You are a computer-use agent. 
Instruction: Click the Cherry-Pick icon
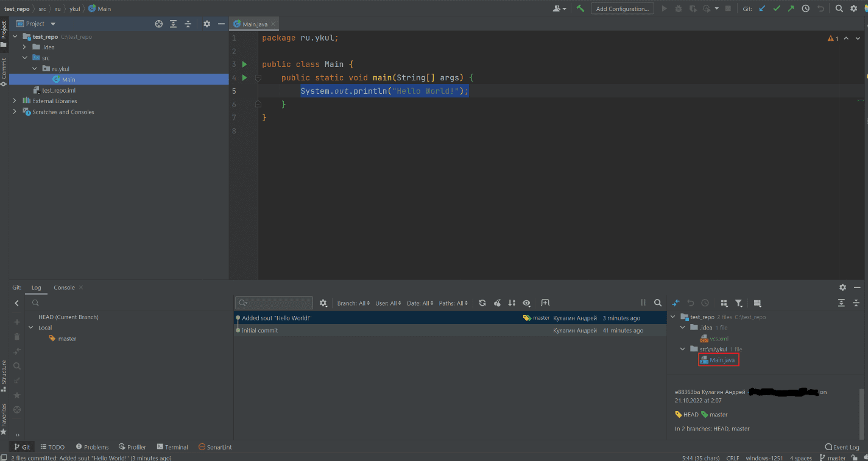tap(497, 303)
